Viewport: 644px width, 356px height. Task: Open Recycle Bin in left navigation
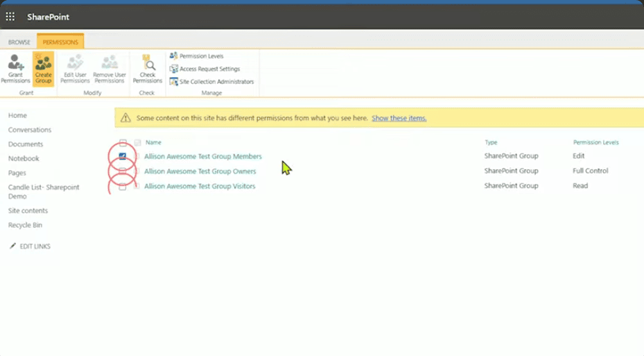pos(25,225)
